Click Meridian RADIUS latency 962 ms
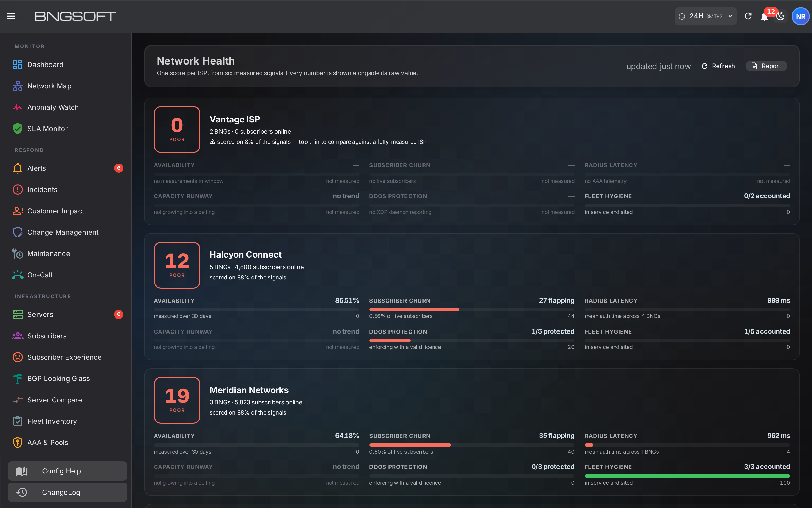Image resolution: width=812 pixels, height=508 pixels. [779, 435]
